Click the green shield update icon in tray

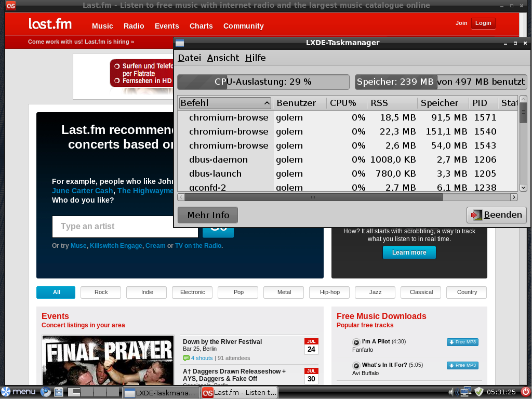[x=478, y=392]
